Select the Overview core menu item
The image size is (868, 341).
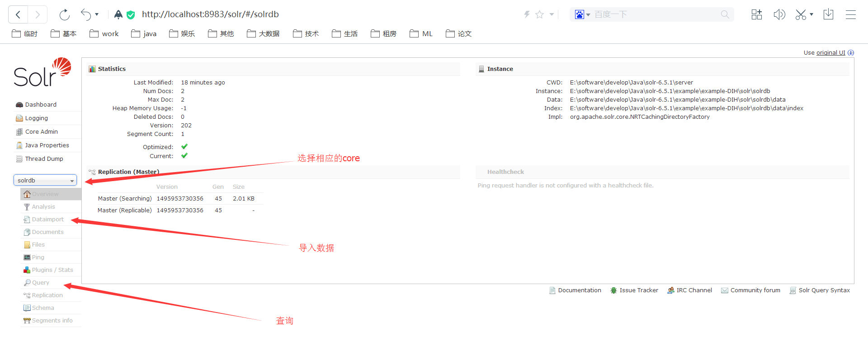(51, 194)
